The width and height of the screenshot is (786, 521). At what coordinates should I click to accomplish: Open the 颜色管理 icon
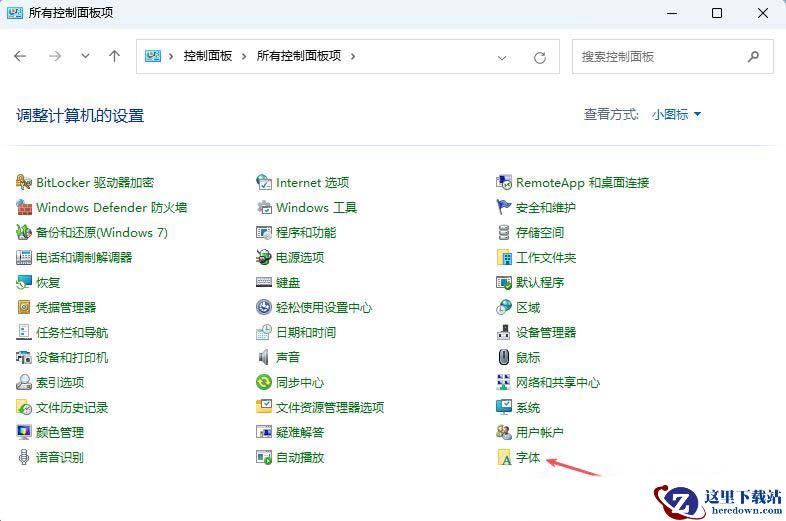tap(24, 432)
